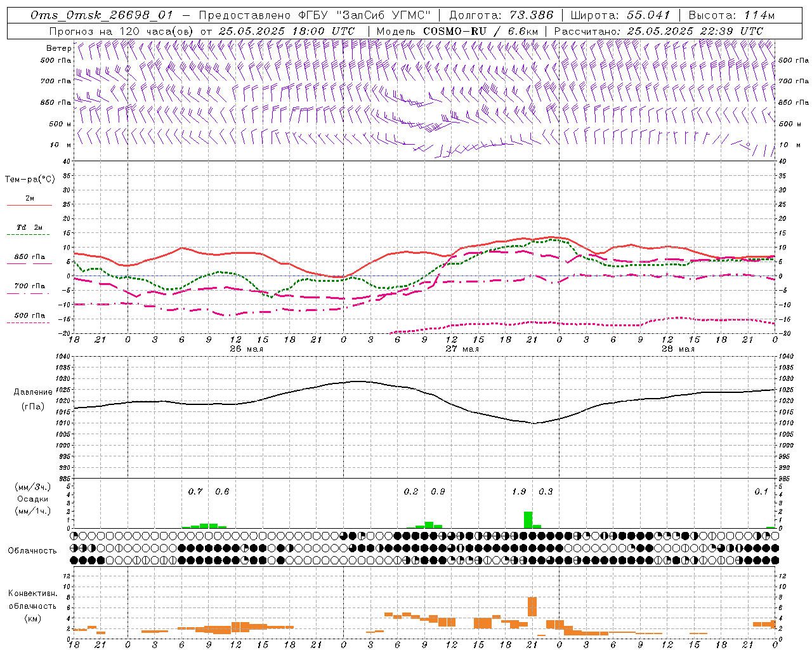Select the Прогноз на 120 часа(ов) text
The height and width of the screenshot is (650, 812).
tap(122, 31)
